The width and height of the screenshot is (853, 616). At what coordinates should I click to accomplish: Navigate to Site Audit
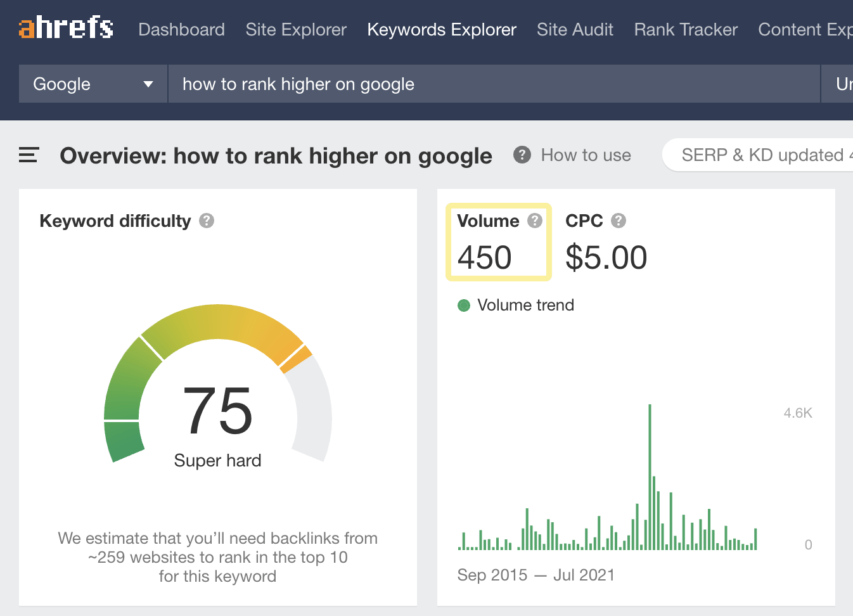575,30
